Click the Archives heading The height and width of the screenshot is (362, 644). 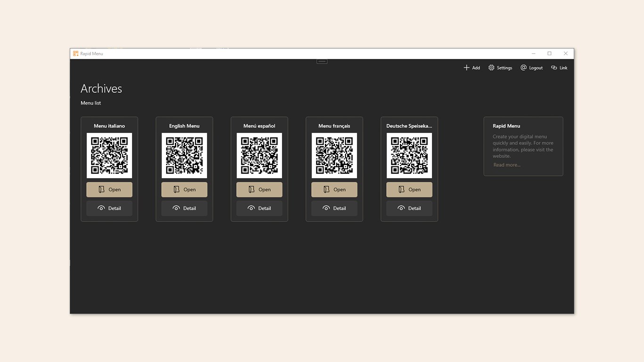click(x=101, y=89)
